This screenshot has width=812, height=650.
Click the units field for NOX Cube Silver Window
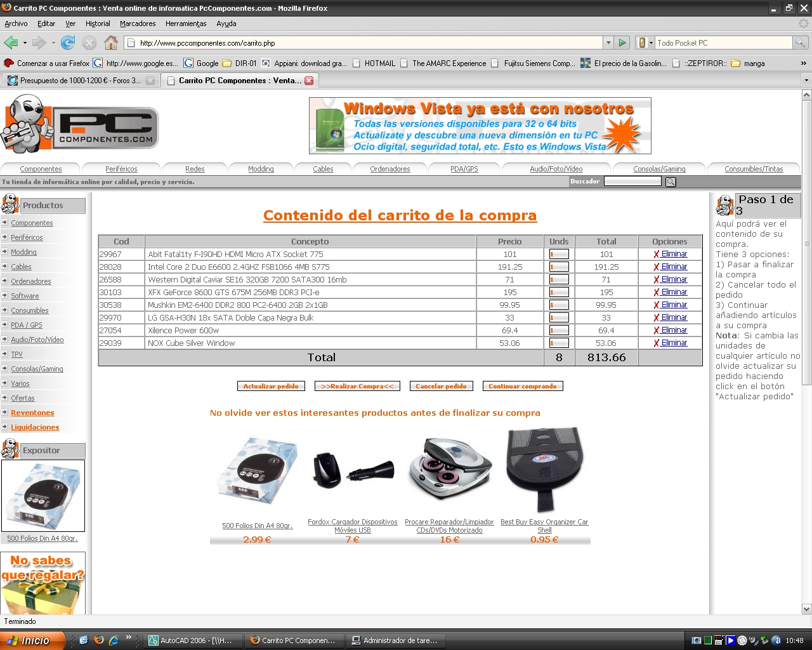coord(559,343)
